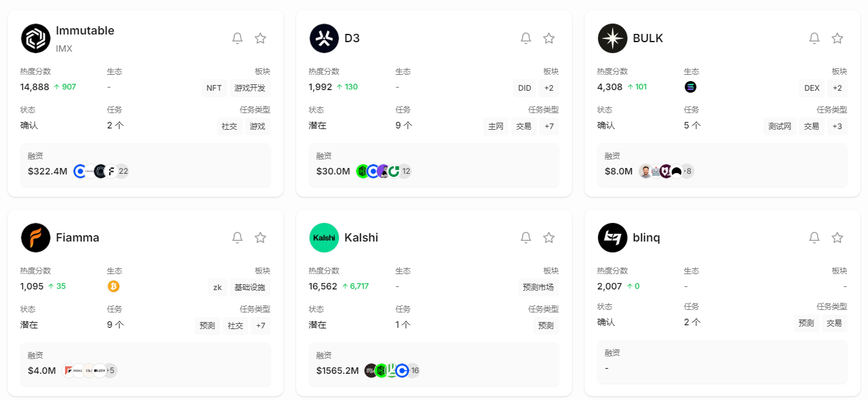This screenshot has width=868, height=400.
Task: Expand the +8 additional investors on BULK
Action: point(687,171)
